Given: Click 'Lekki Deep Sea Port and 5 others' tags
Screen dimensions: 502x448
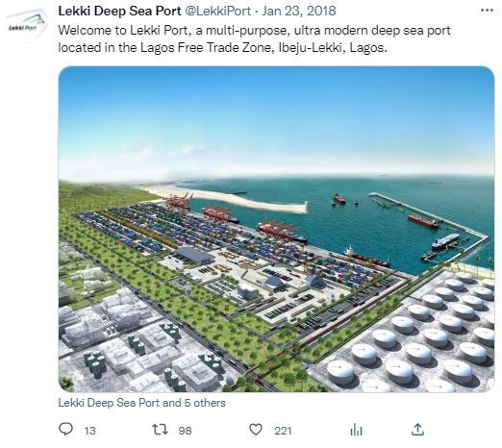Looking at the screenshot, I should click(x=141, y=403).
